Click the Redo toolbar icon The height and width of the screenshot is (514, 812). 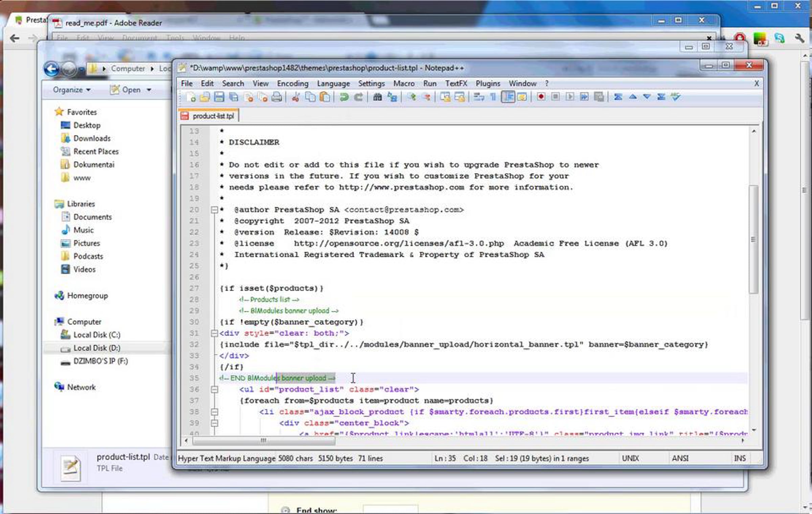coord(358,97)
